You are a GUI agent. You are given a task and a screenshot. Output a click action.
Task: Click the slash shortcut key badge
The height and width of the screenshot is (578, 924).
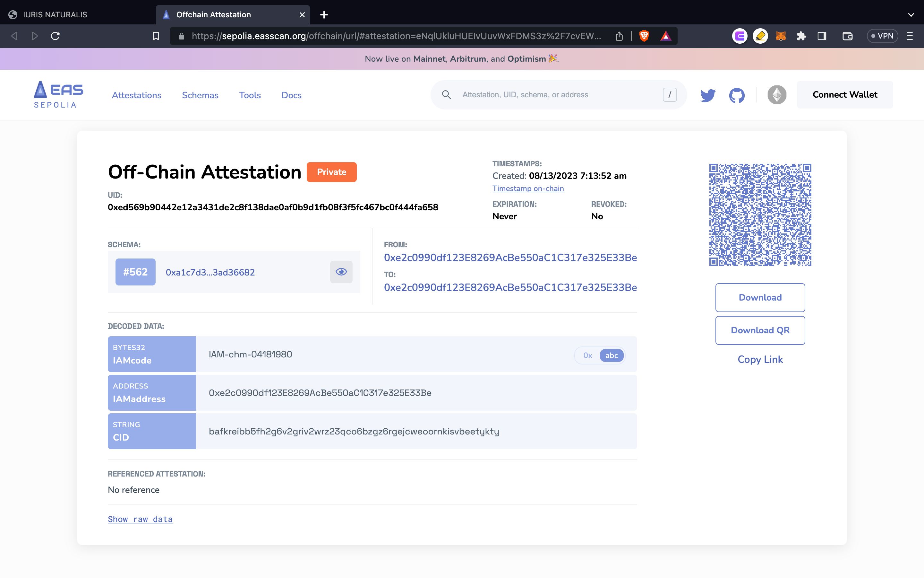670,95
